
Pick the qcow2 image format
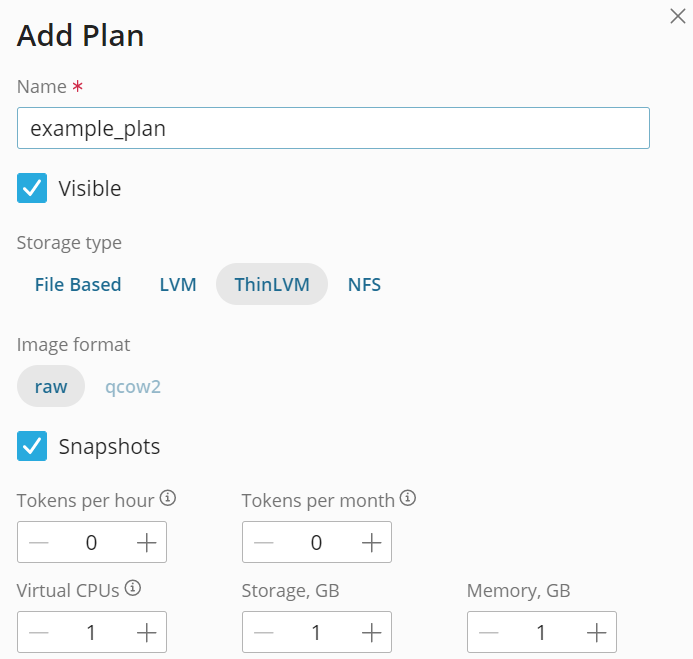coord(133,386)
